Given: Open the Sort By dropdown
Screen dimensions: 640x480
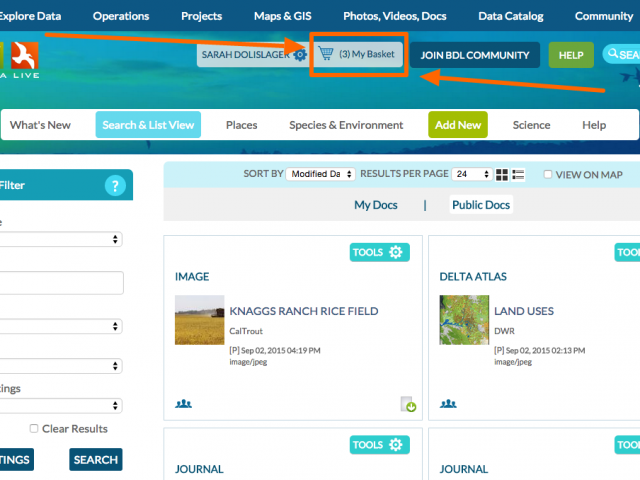Looking at the screenshot, I should 320,174.
